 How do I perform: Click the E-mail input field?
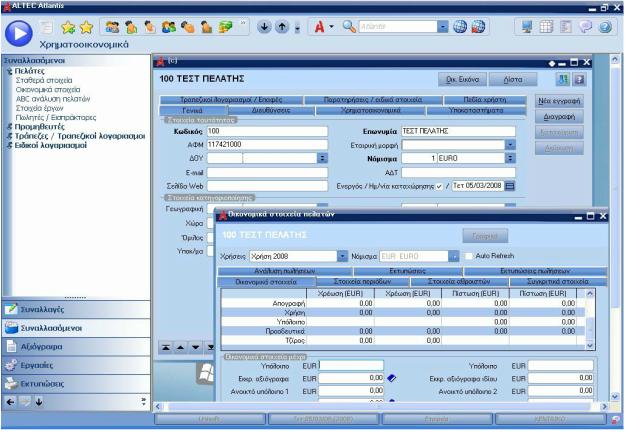(x=267, y=172)
